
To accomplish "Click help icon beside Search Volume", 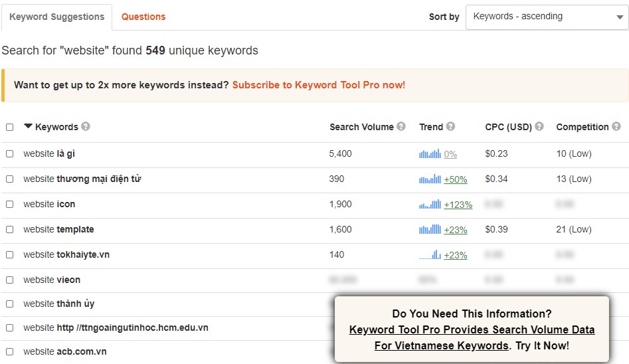I will (401, 127).
